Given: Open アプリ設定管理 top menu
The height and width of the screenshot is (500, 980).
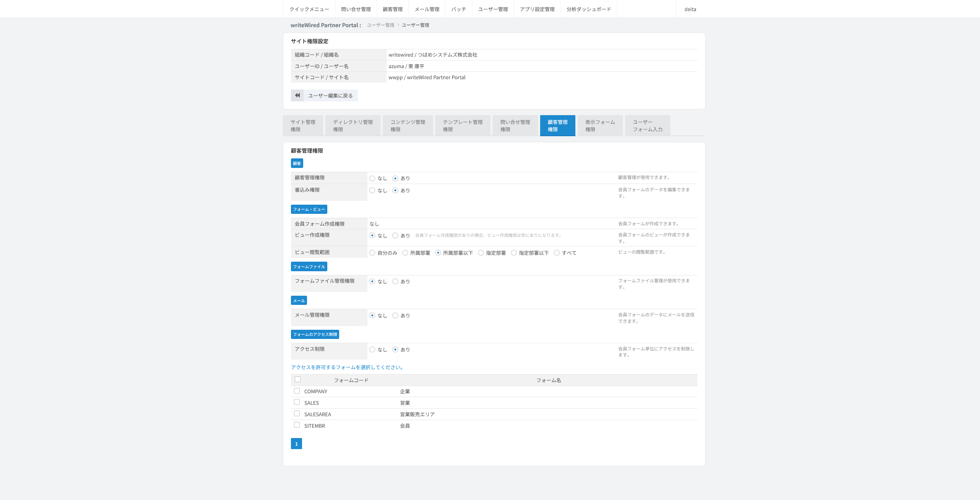Looking at the screenshot, I should [537, 9].
